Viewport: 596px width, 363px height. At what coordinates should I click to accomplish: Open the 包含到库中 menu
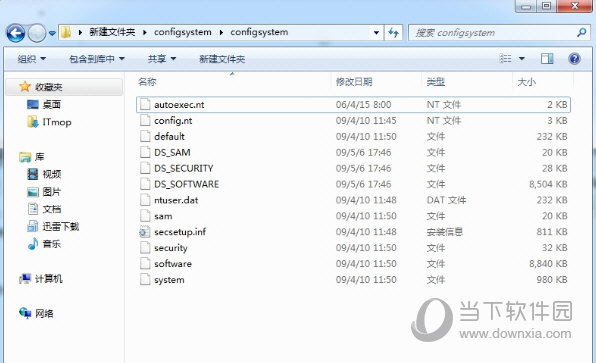97,59
